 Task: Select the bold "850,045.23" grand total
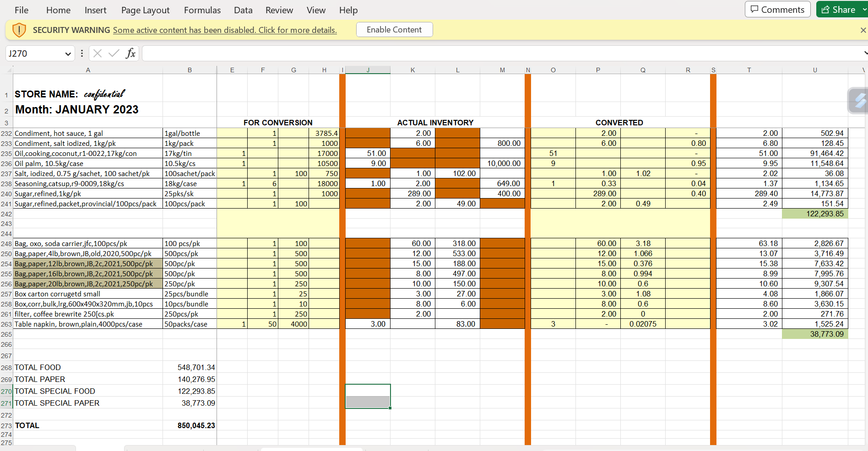[190, 425]
